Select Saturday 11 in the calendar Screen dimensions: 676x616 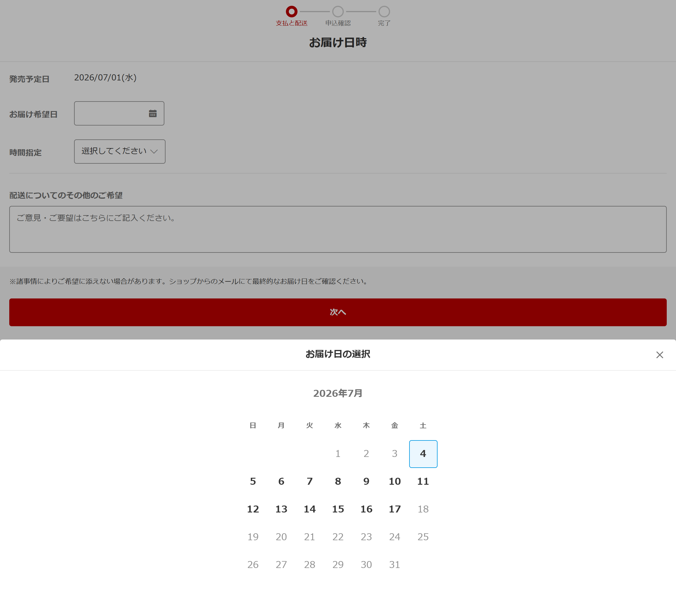[423, 482]
